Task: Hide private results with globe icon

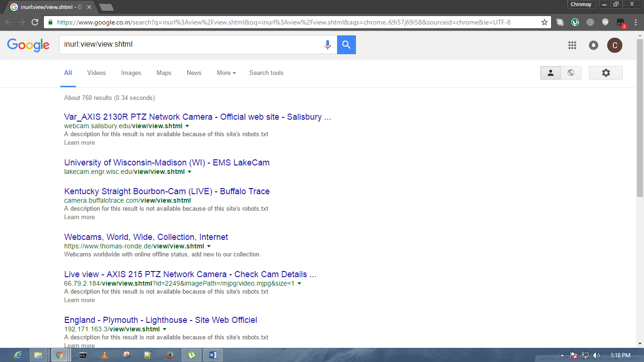Action: tap(571, 73)
